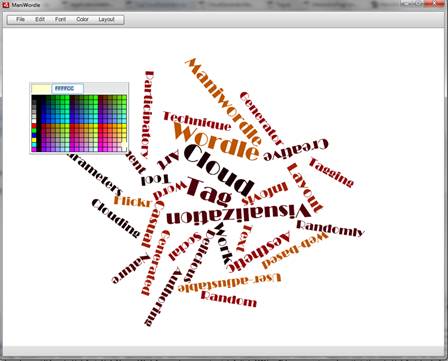The height and width of the screenshot is (361, 448).
Task: Open the Font menu
Action: pyautogui.click(x=60, y=19)
